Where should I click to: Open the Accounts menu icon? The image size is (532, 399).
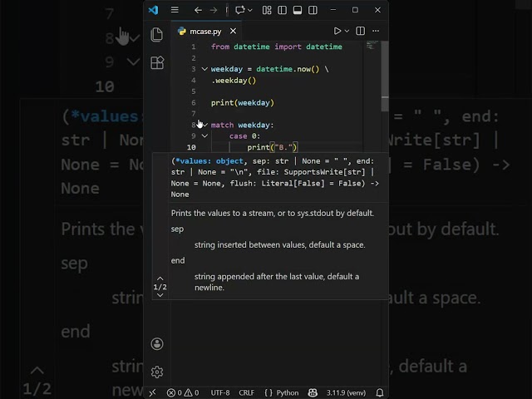coord(156,344)
